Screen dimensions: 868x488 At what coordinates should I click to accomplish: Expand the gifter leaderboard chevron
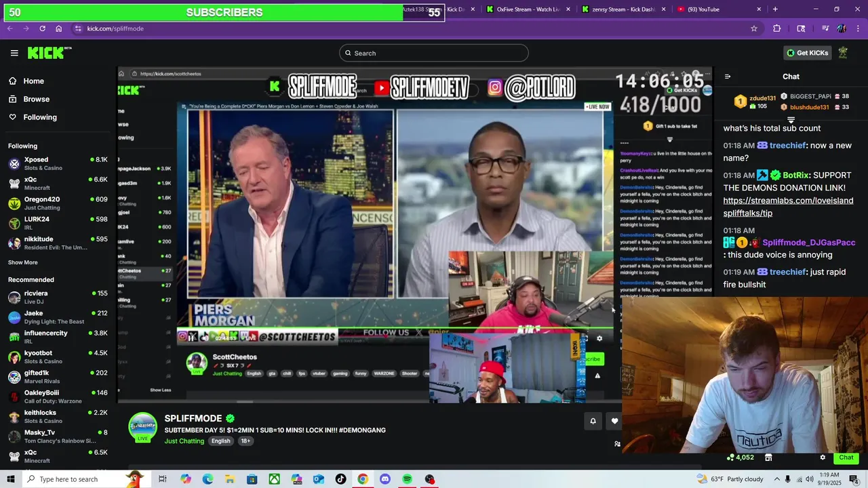click(791, 119)
